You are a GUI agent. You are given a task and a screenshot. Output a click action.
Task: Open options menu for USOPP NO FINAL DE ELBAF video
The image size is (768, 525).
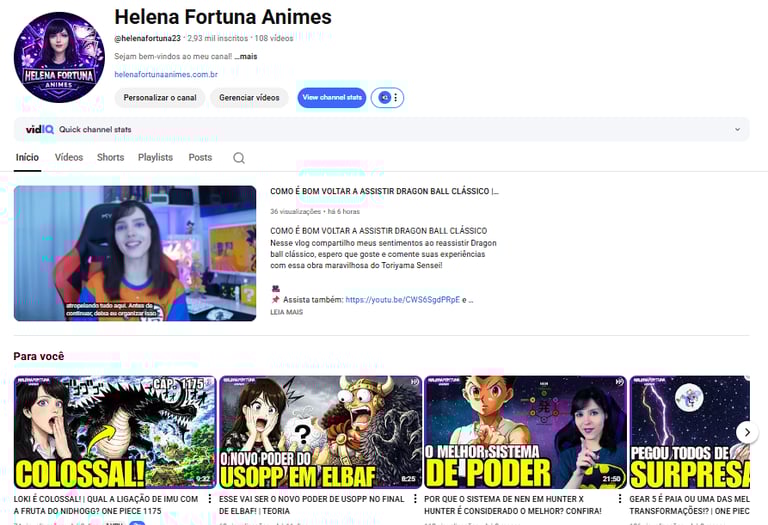point(415,499)
